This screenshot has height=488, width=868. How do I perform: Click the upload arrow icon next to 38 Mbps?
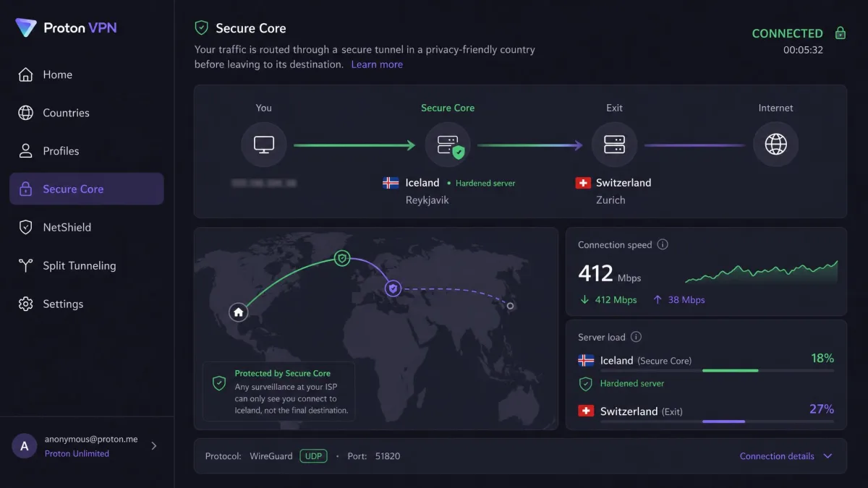tap(658, 299)
